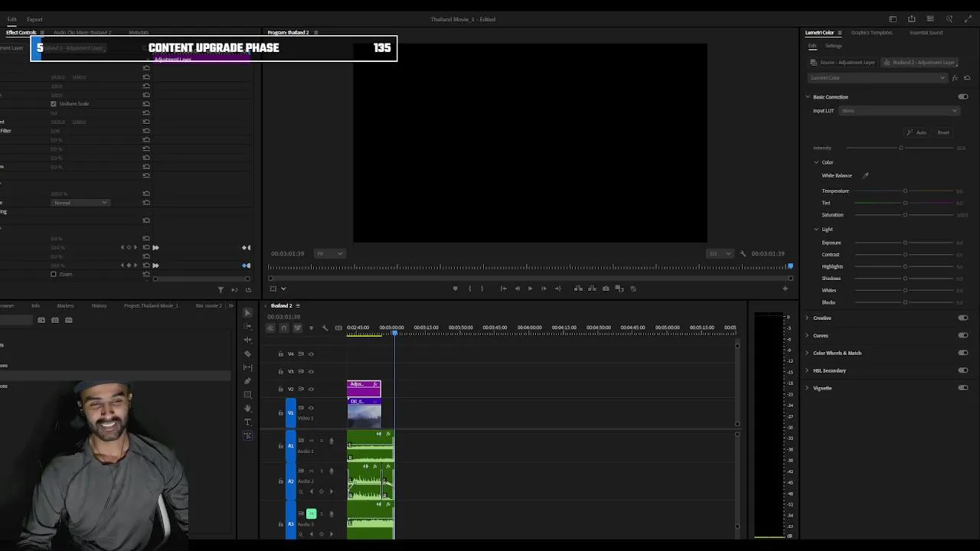Click the Add Marker icon in the timeline

(311, 328)
